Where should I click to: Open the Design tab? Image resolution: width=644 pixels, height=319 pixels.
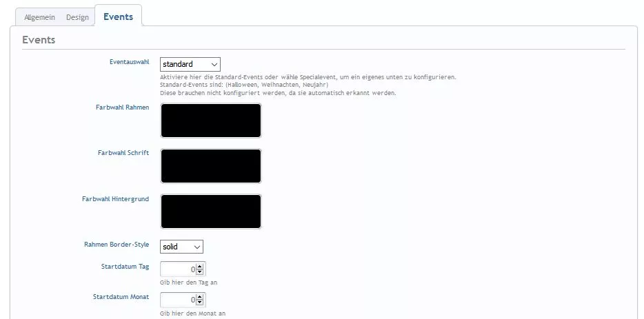(77, 18)
